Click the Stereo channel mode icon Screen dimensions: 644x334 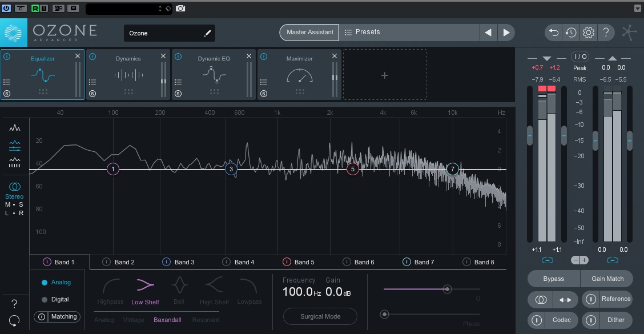(x=15, y=187)
